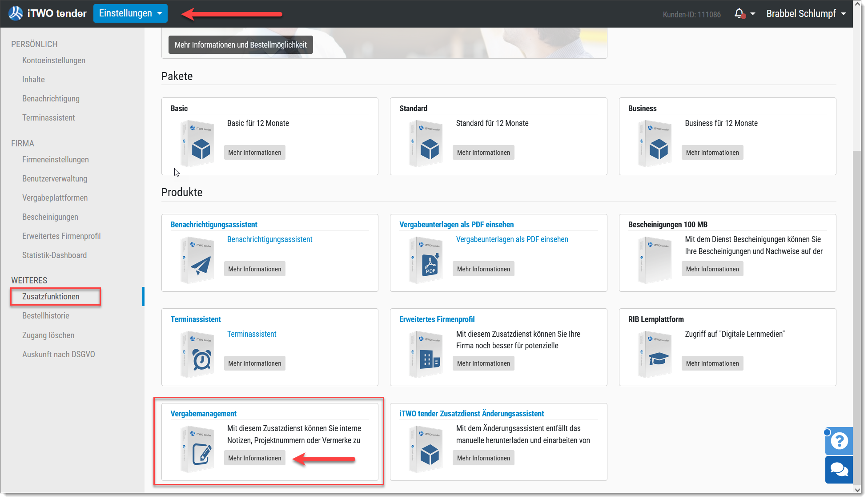The width and height of the screenshot is (868, 500).
Task: Open the Vergabeunterlagen als PDF einsehen title link
Action: coord(456,225)
